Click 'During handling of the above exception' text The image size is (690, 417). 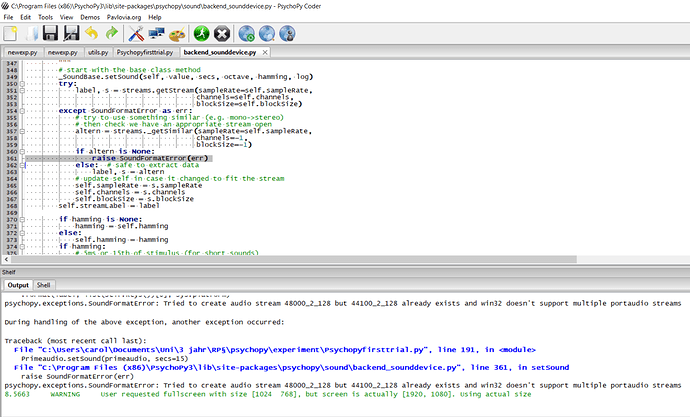[x=144, y=322]
